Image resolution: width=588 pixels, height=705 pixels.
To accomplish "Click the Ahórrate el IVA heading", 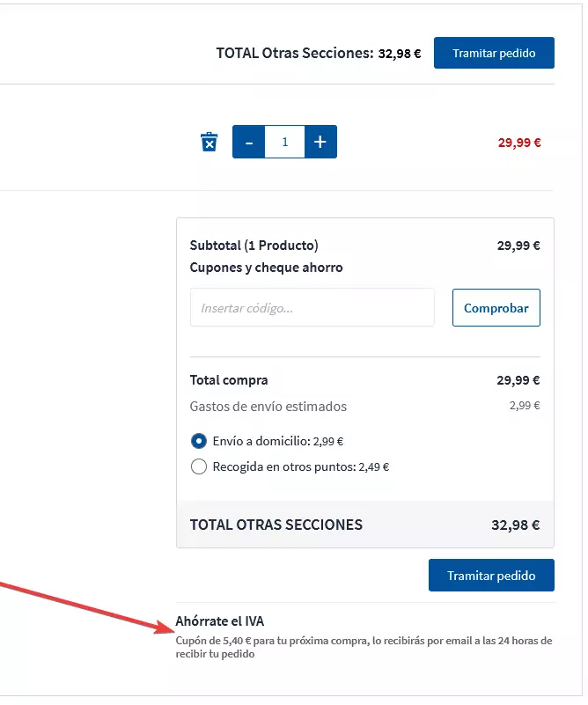I will pyautogui.click(x=220, y=621).
